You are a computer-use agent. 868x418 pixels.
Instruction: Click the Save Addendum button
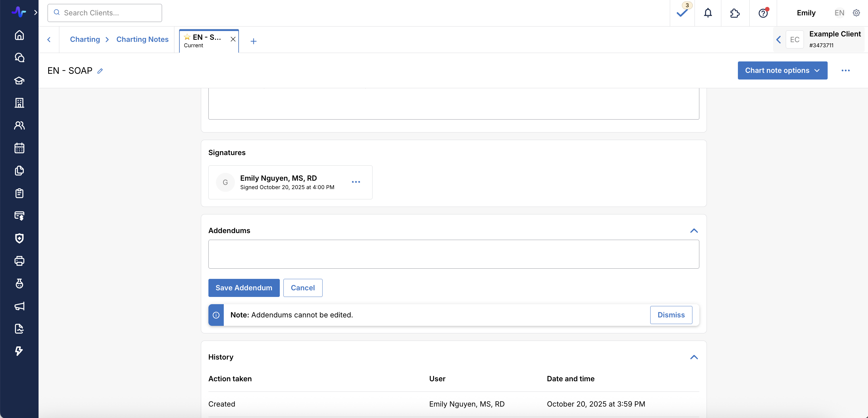(244, 288)
